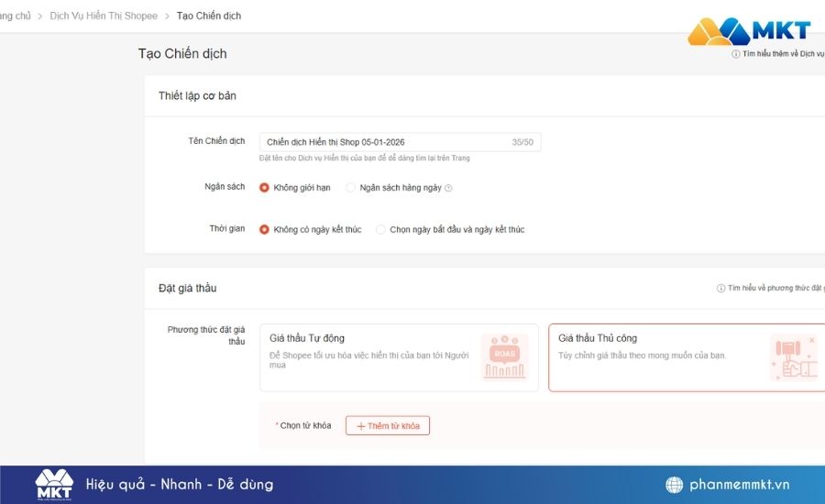Click the "Thêm từ khóa" button
The width and height of the screenshot is (825, 504).
(388, 425)
